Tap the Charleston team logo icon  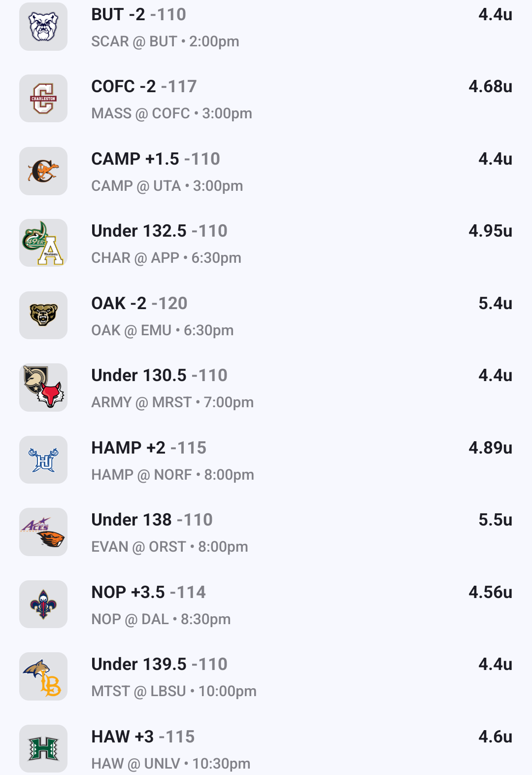click(43, 99)
